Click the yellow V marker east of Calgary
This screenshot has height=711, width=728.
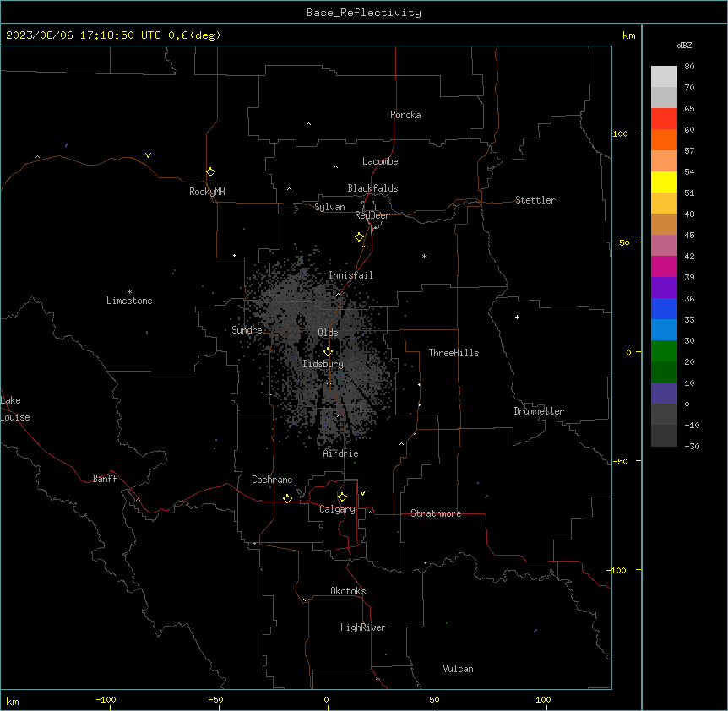tap(362, 493)
